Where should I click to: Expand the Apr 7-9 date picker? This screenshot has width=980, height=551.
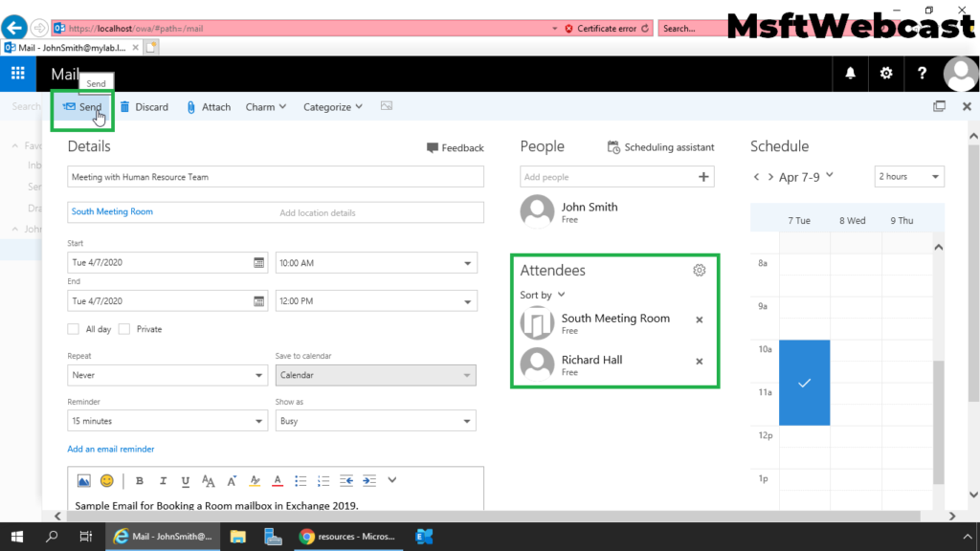[806, 177]
